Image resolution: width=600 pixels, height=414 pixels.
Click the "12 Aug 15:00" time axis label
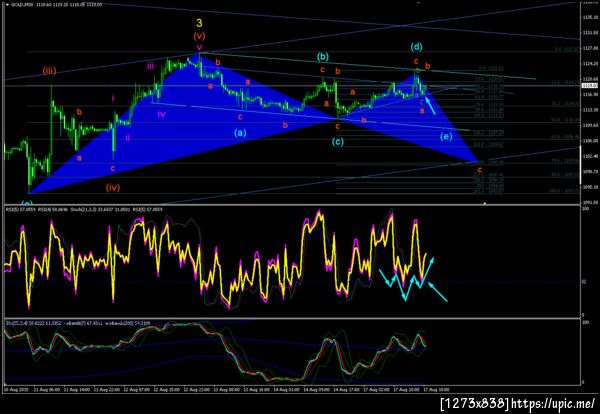[167, 390]
